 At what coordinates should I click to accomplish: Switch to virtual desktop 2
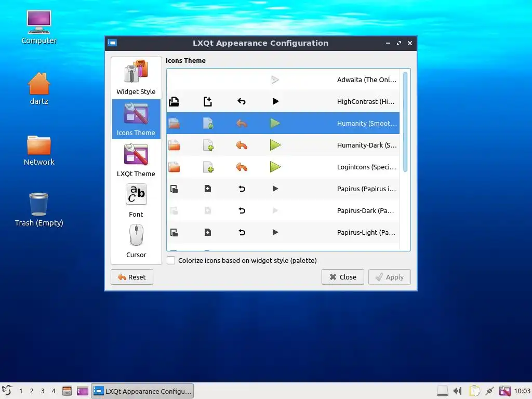point(32,391)
